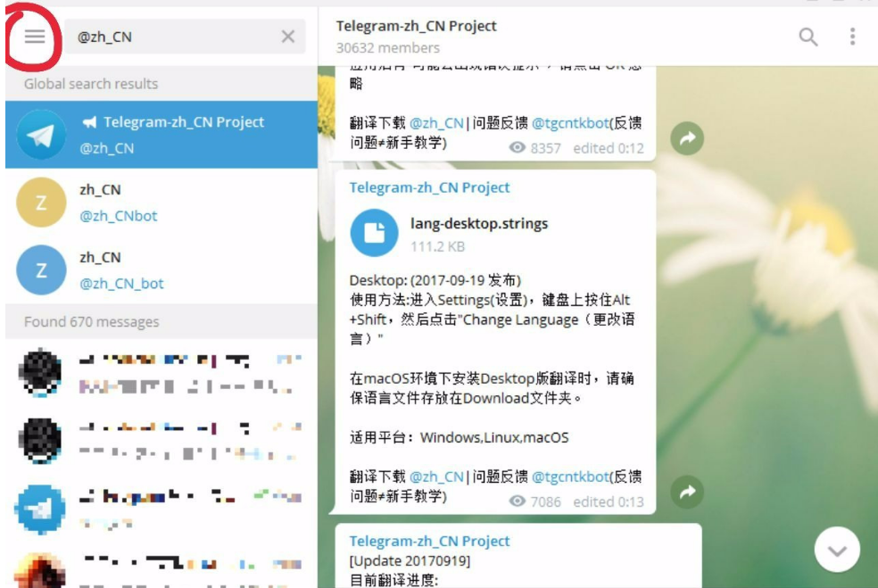Search within the Telegram-zh_CN Project chat
The width and height of the screenshot is (878, 588).
[x=808, y=37]
